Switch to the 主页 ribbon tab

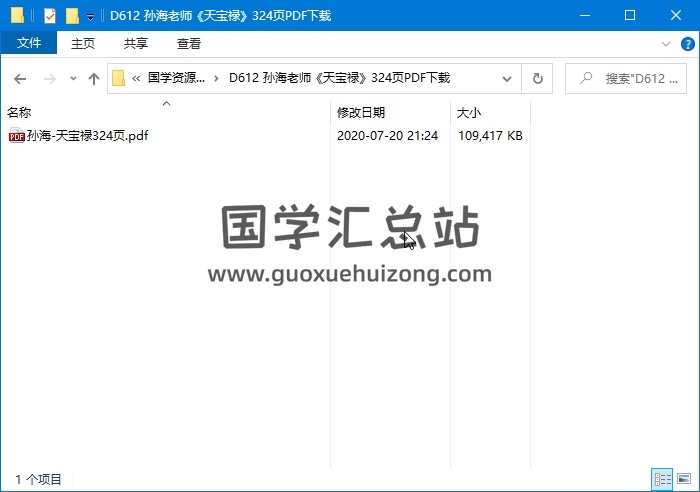83,43
